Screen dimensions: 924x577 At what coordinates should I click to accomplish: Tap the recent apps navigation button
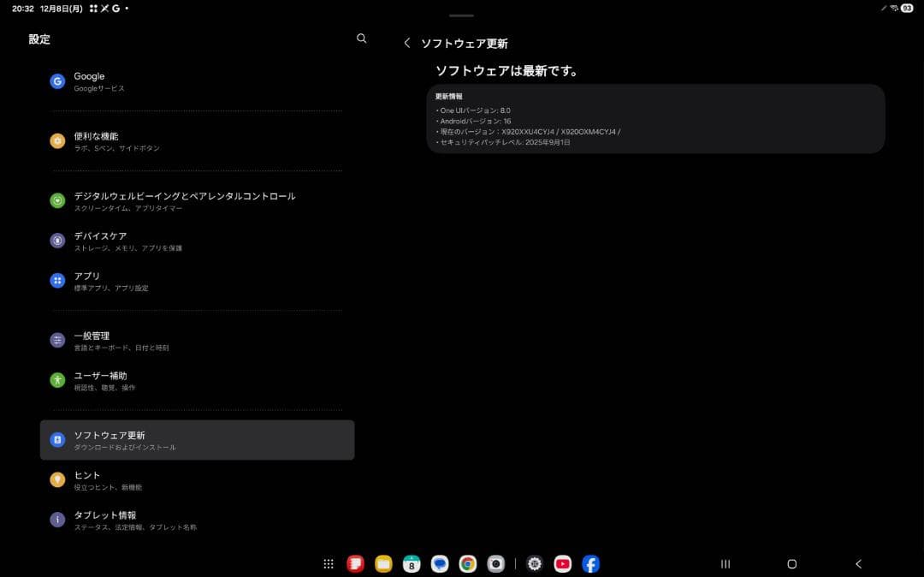pyautogui.click(x=725, y=563)
